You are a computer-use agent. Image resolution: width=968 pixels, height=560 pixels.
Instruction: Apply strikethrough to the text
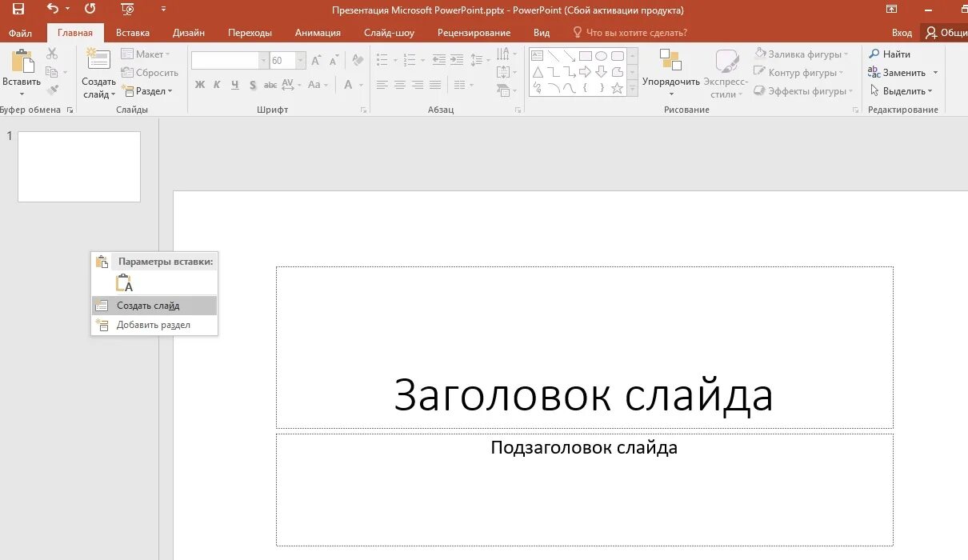(x=270, y=84)
